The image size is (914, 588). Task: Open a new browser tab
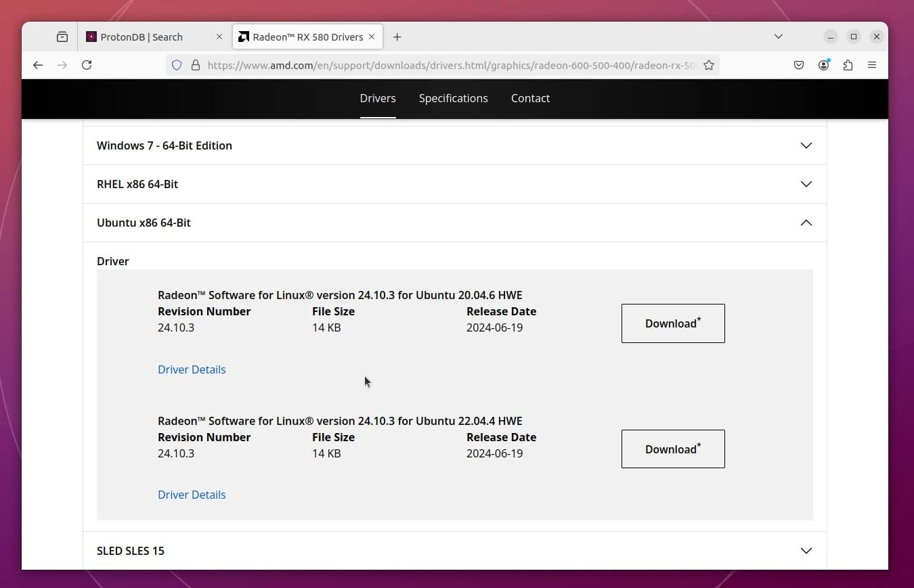[397, 37]
